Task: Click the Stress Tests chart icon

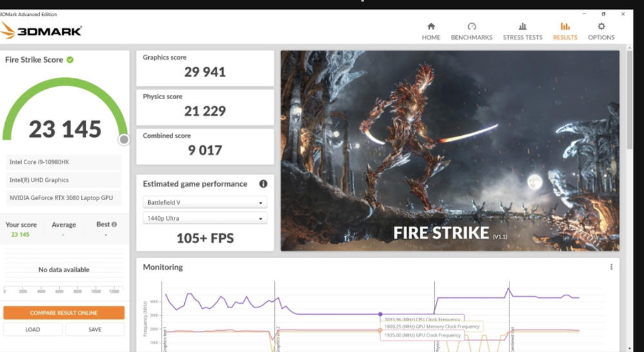Action: click(x=522, y=26)
